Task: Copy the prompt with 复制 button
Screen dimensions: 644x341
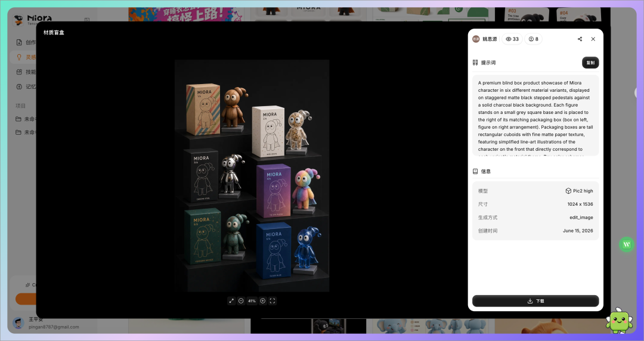Action: coord(590,63)
